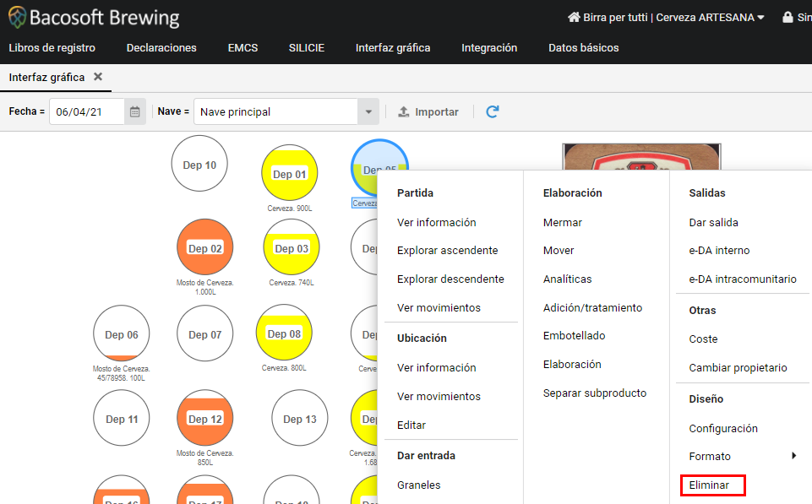This screenshot has height=504, width=812.
Task: Choose the Elaboración menu entry below Embotellado
Action: [x=572, y=365]
